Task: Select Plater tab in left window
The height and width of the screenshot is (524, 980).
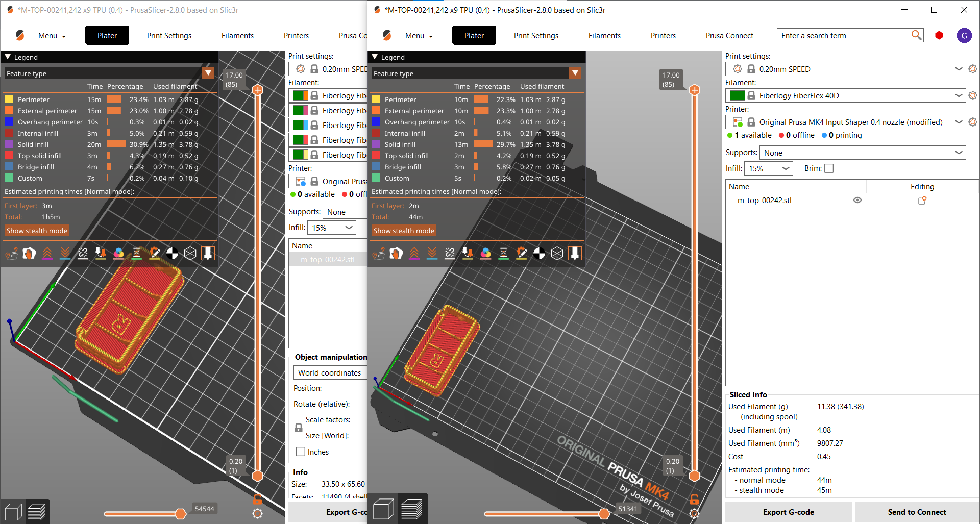Action: click(x=107, y=35)
